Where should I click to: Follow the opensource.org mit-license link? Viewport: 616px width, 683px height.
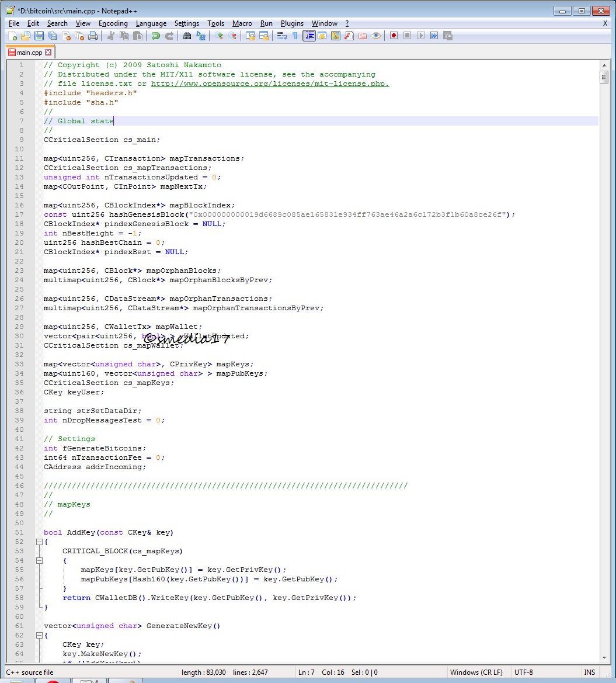[x=270, y=84]
